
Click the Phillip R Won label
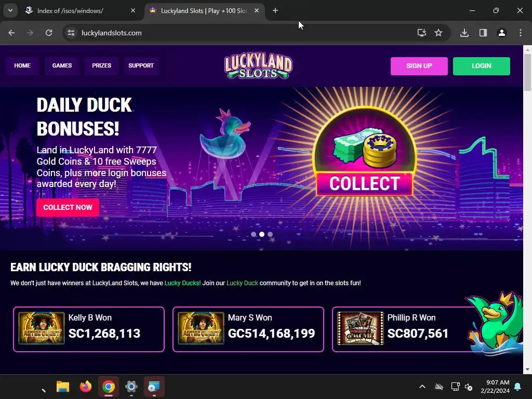(x=411, y=317)
